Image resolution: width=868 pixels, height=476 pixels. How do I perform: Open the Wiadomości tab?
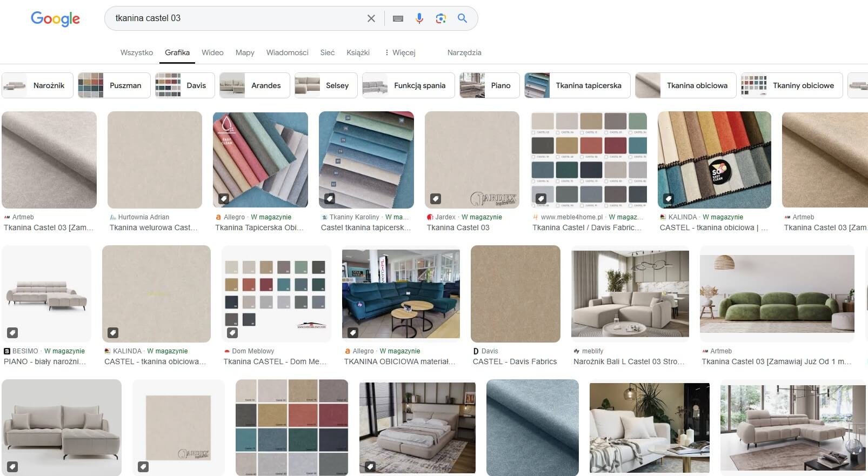[x=287, y=52]
